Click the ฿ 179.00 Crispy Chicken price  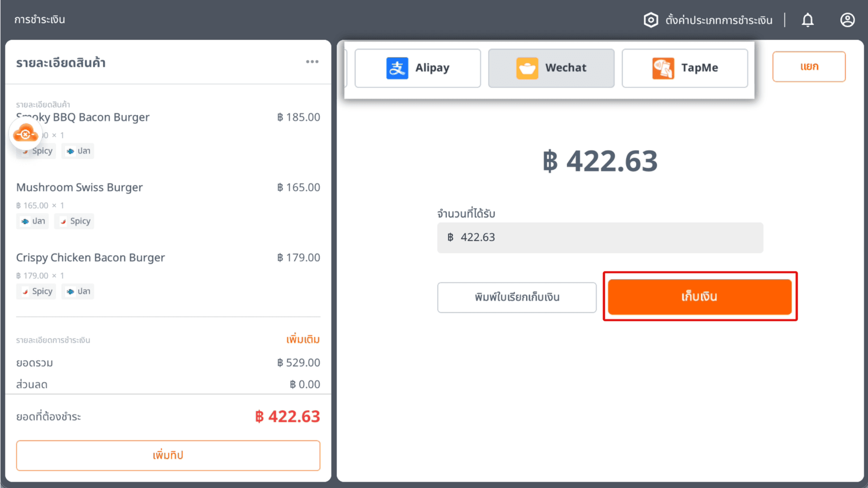298,258
